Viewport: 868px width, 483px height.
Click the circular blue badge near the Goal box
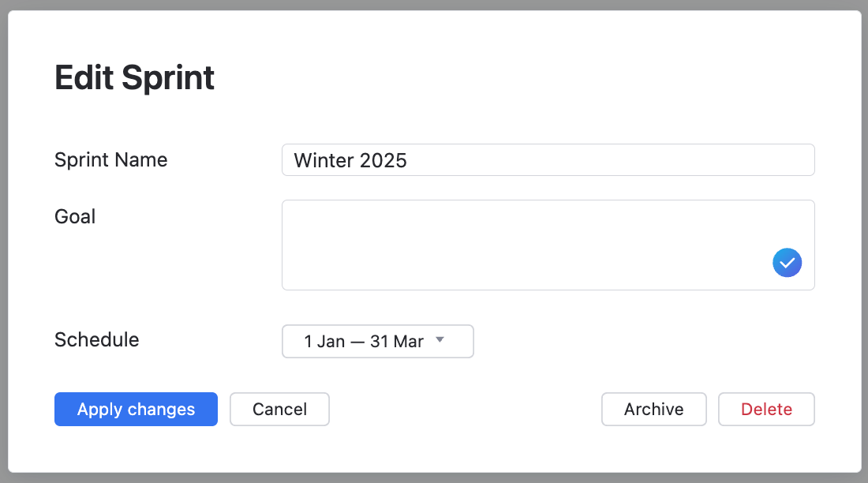click(787, 262)
